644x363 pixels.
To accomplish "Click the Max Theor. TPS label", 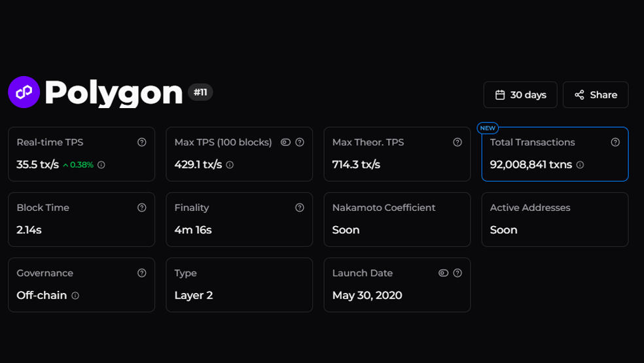I will [x=368, y=142].
